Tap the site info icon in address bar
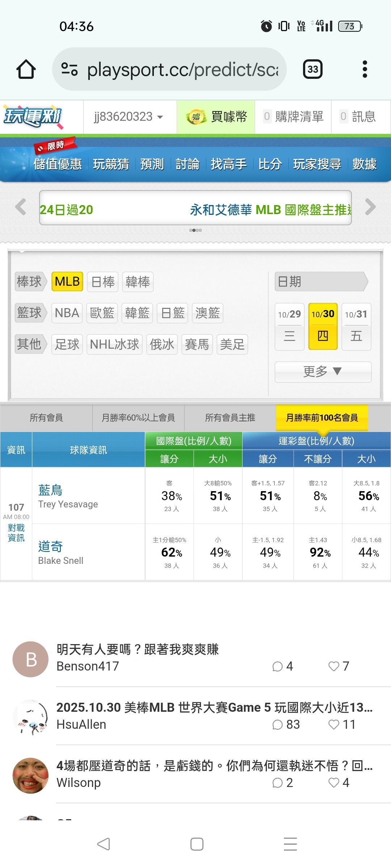This screenshot has height=868, width=391. (x=70, y=69)
